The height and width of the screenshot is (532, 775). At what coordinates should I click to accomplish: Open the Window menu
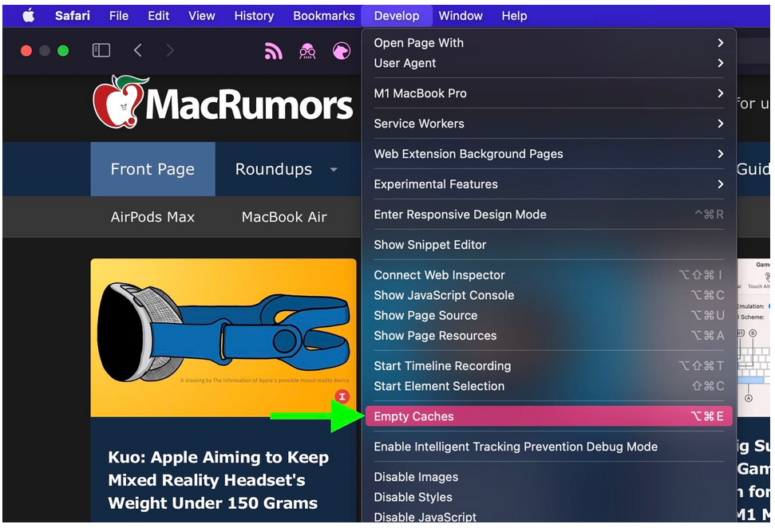(x=461, y=16)
